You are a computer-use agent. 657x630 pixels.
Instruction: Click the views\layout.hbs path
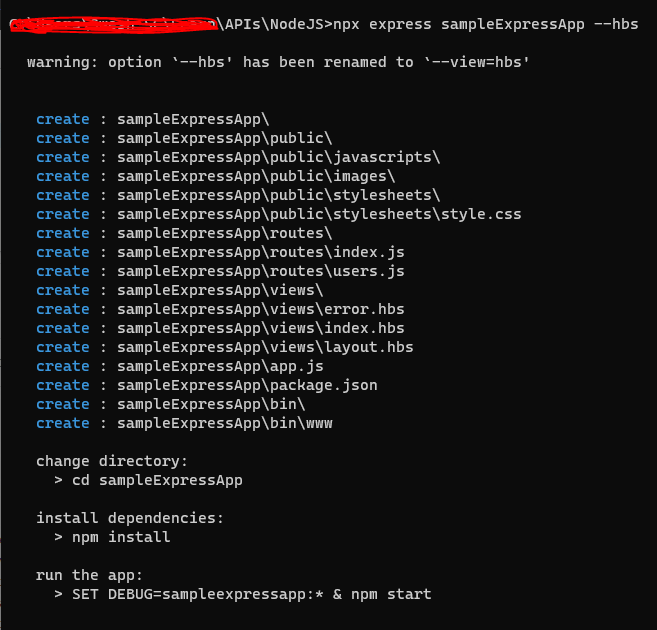(265, 347)
